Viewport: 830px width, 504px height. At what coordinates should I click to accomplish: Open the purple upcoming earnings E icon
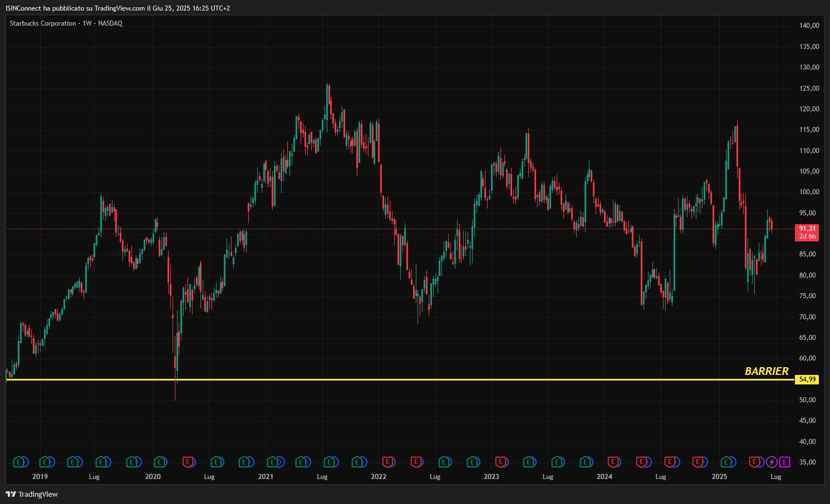click(785, 462)
